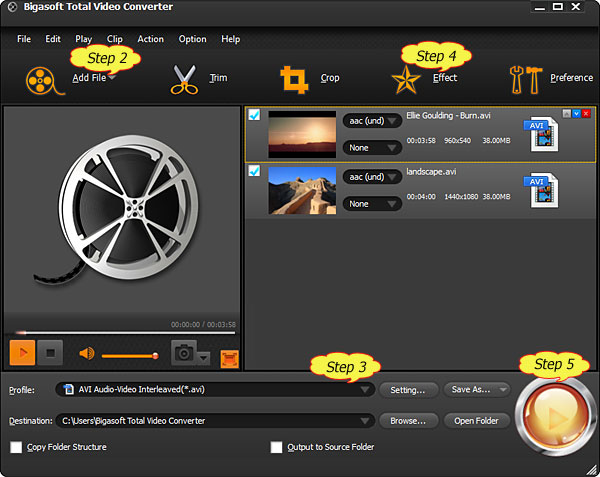Click AVI format icon for landscape.avi
The width and height of the screenshot is (600, 477).
point(541,190)
